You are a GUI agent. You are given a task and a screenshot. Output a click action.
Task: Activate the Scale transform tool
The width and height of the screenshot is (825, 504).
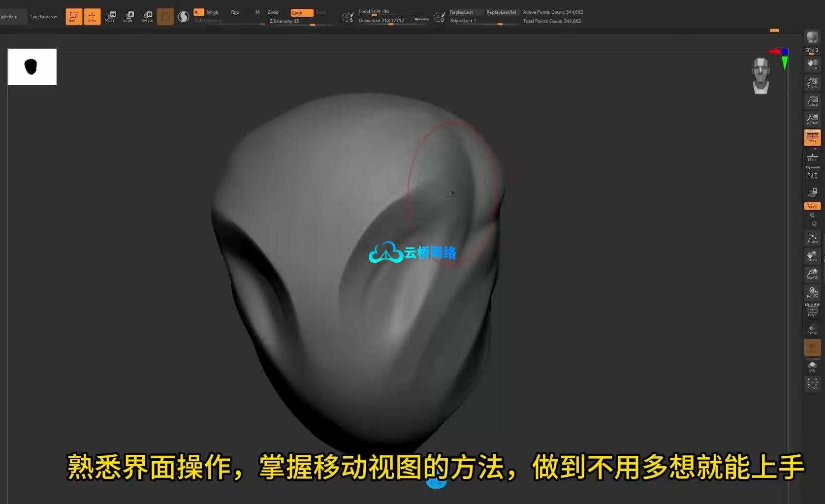128,16
